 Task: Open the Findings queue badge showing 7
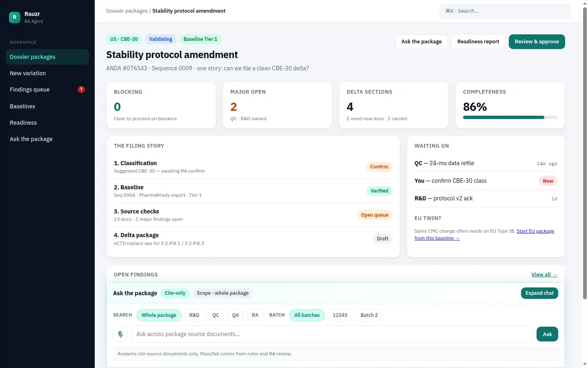tap(81, 90)
